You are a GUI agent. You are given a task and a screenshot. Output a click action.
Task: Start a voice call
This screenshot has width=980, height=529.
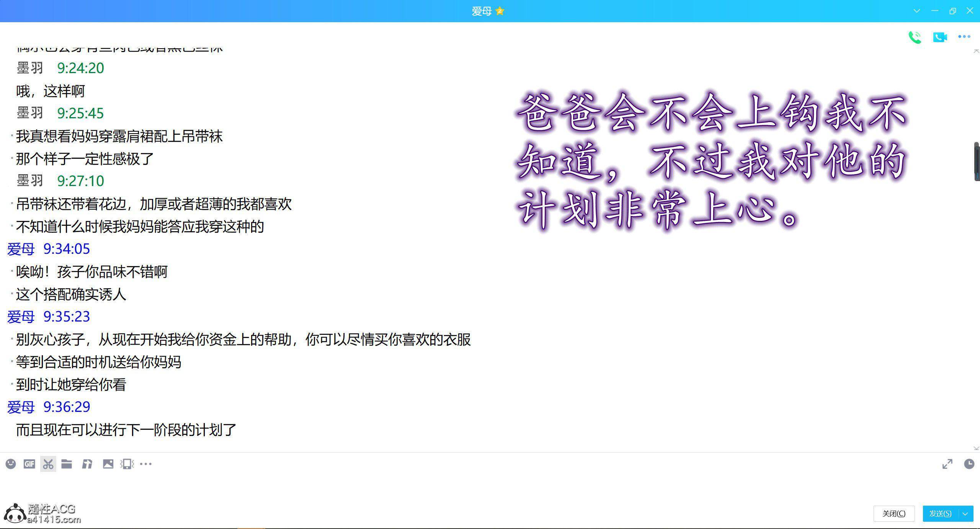click(915, 37)
